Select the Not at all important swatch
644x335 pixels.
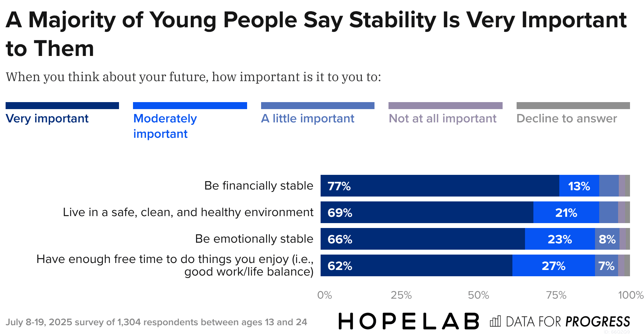click(x=446, y=106)
